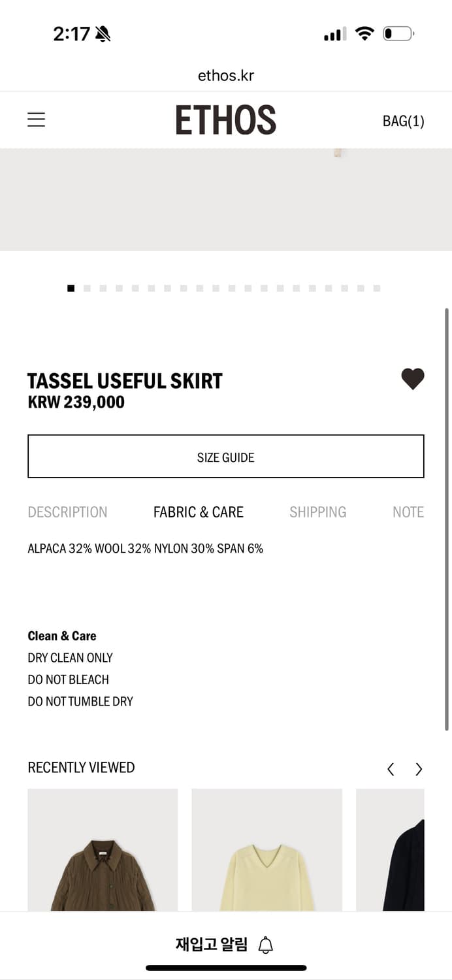Open the shopping bag with one item
This screenshot has height=980, width=452.
403,120
